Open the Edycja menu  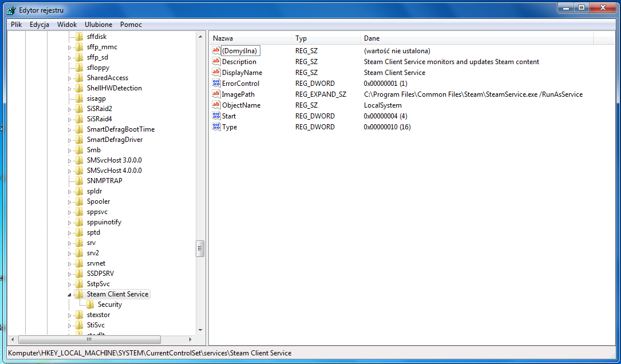(x=39, y=25)
